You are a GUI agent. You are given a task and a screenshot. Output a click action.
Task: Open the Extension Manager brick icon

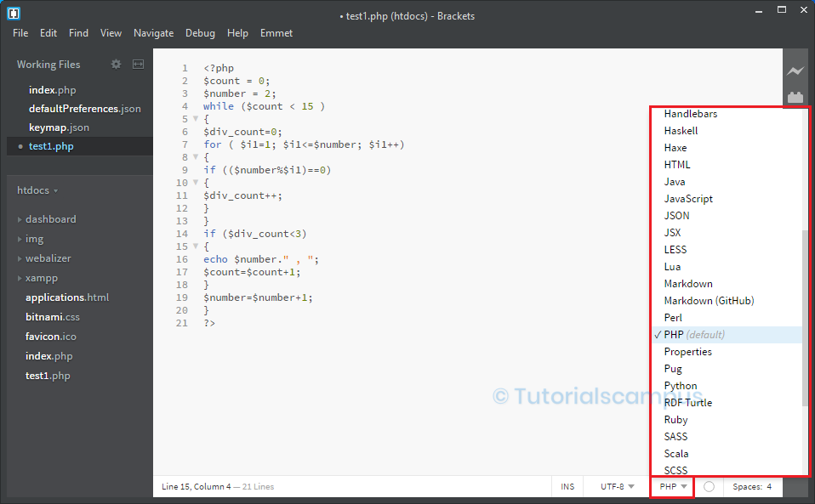click(795, 97)
